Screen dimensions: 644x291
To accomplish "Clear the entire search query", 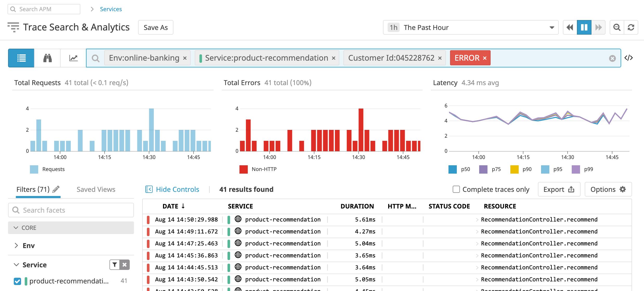I will coord(612,58).
